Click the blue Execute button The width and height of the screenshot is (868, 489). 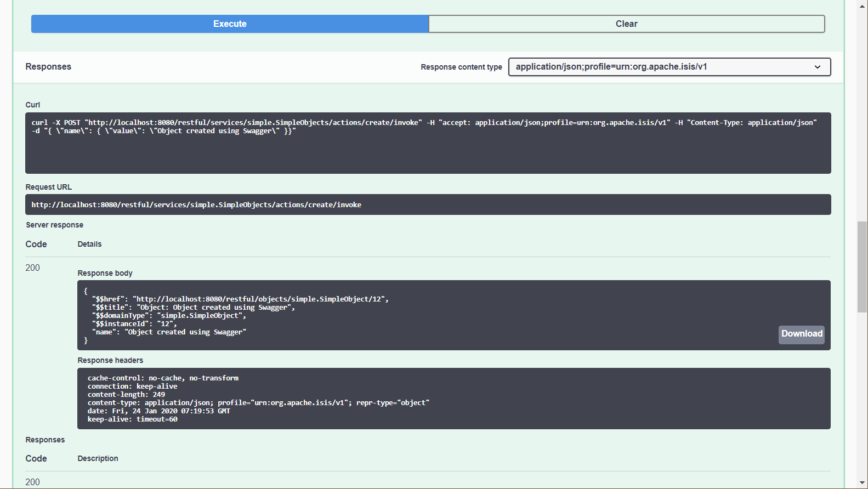230,24
